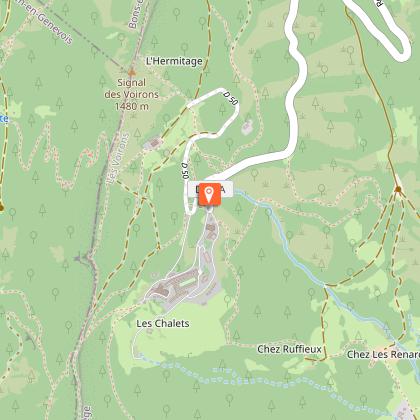Click the brown trail junction dot east of the pin
This screenshot has height=420, width=420.
(x=398, y=189)
